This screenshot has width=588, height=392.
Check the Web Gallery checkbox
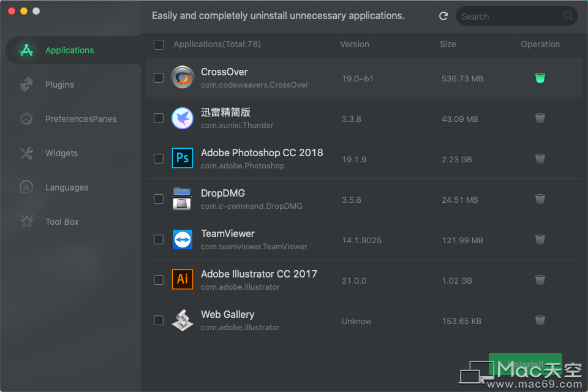[x=159, y=320]
